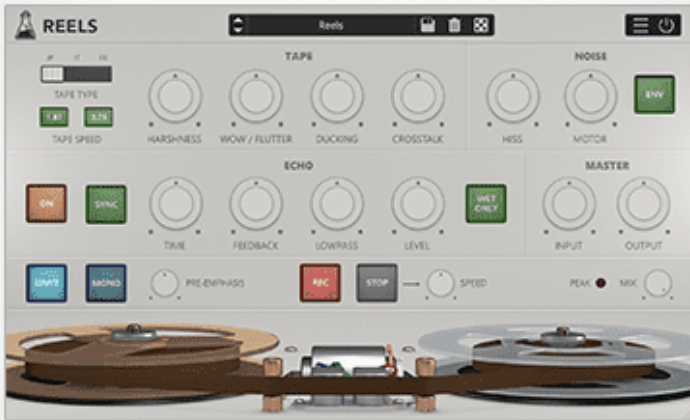Click the stop Speed knob
690x420 pixels.
[x=440, y=283]
